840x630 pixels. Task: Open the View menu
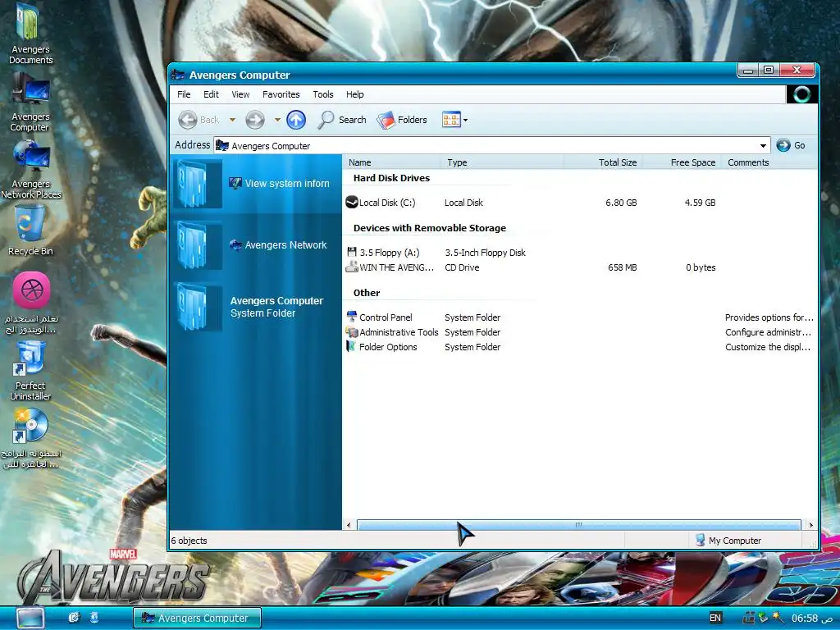click(x=240, y=94)
